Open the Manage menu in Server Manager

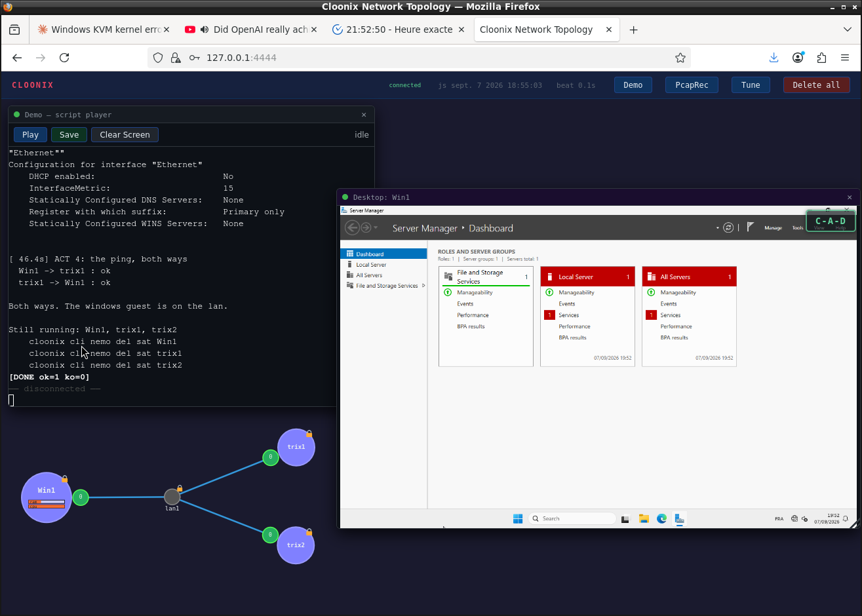point(773,228)
